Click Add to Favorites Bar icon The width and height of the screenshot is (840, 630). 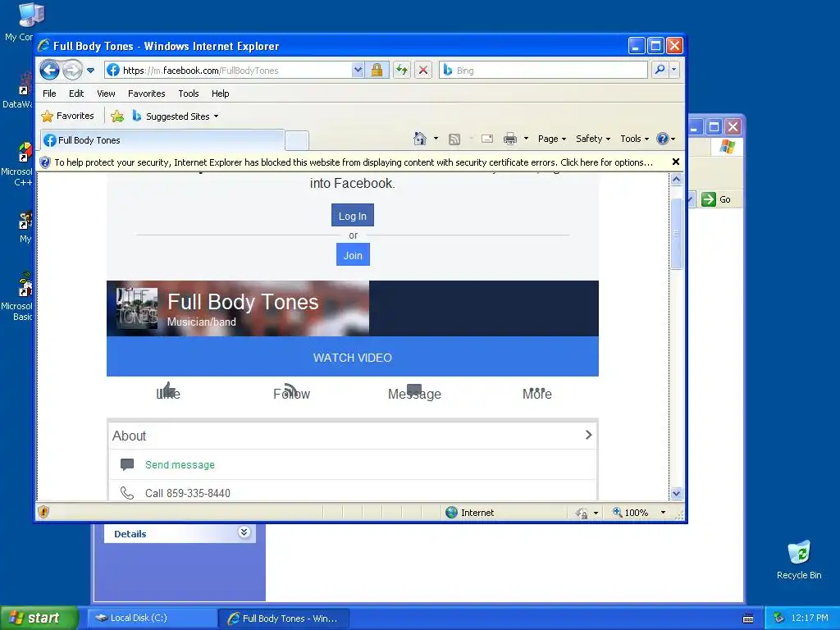[117, 116]
